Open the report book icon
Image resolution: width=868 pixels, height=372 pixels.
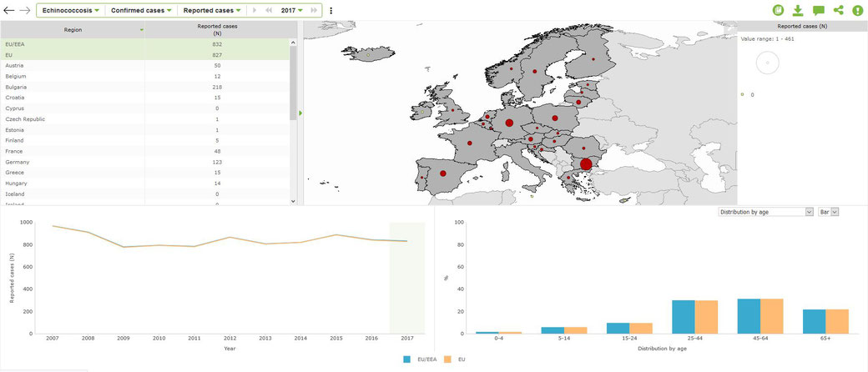coord(779,11)
